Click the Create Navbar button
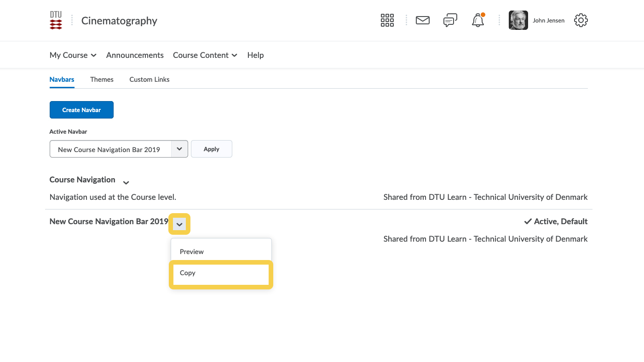The image size is (644, 362). click(x=81, y=110)
